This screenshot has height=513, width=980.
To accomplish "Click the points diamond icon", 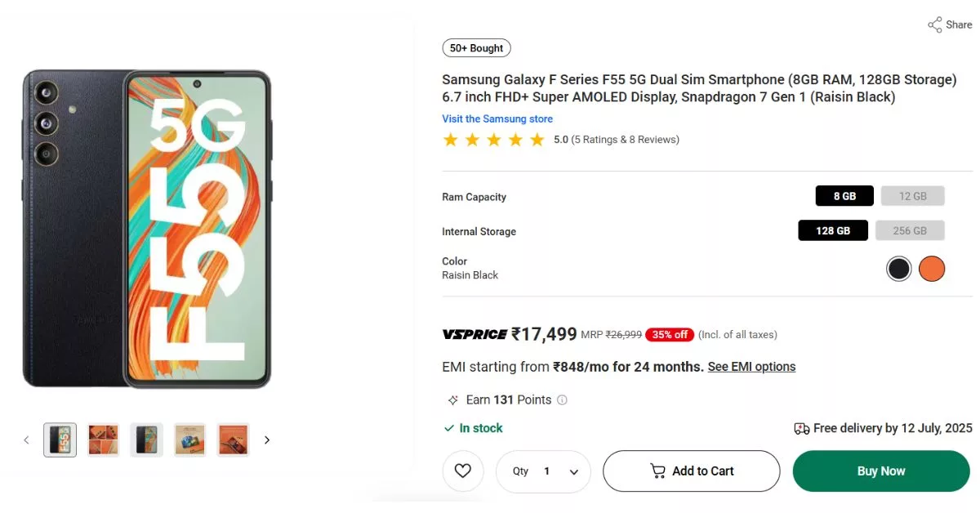I will [x=452, y=399].
